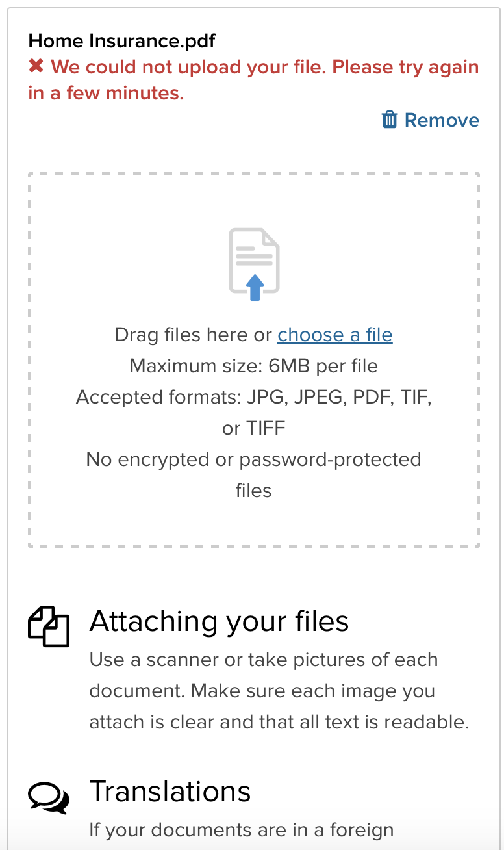The width and height of the screenshot is (504, 850).
Task: Click empty space at bottom of the dashed drop zone
Action: (x=253, y=525)
